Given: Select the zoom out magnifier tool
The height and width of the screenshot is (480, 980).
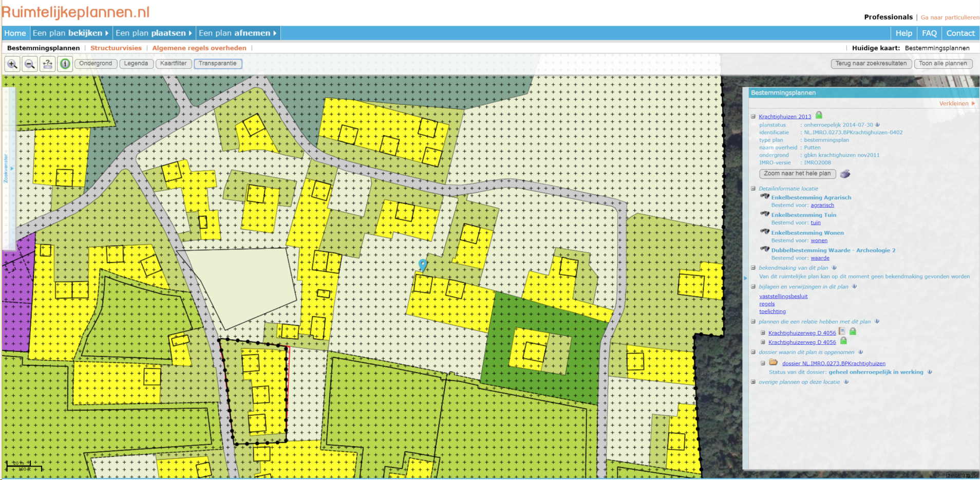Looking at the screenshot, I should coord(29,64).
